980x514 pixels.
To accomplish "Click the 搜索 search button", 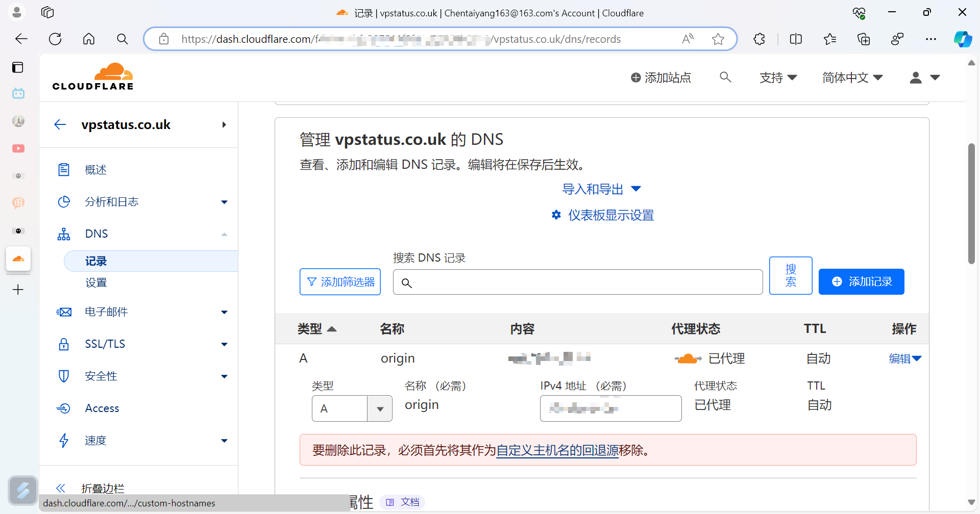I will tap(791, 275).
